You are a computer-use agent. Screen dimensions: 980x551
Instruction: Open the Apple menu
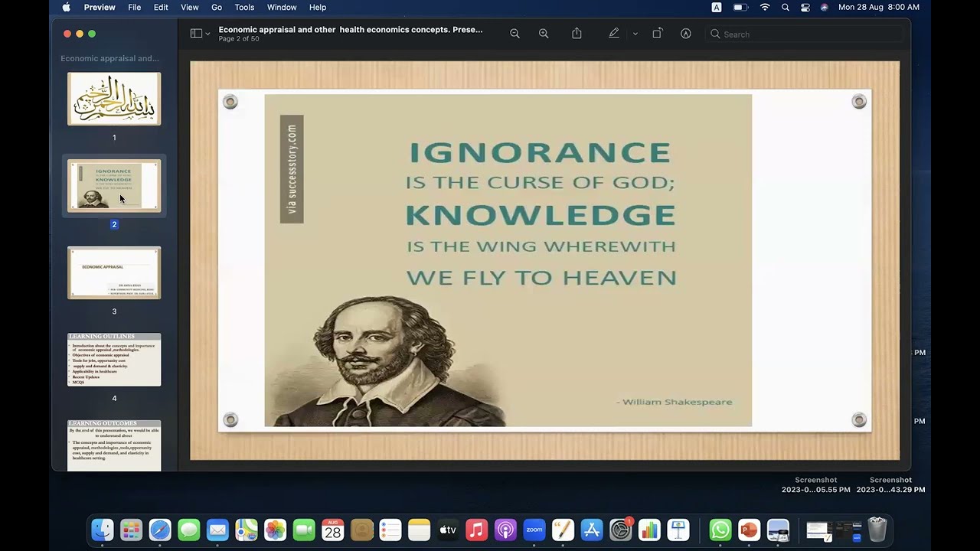[x=66, y=7]
